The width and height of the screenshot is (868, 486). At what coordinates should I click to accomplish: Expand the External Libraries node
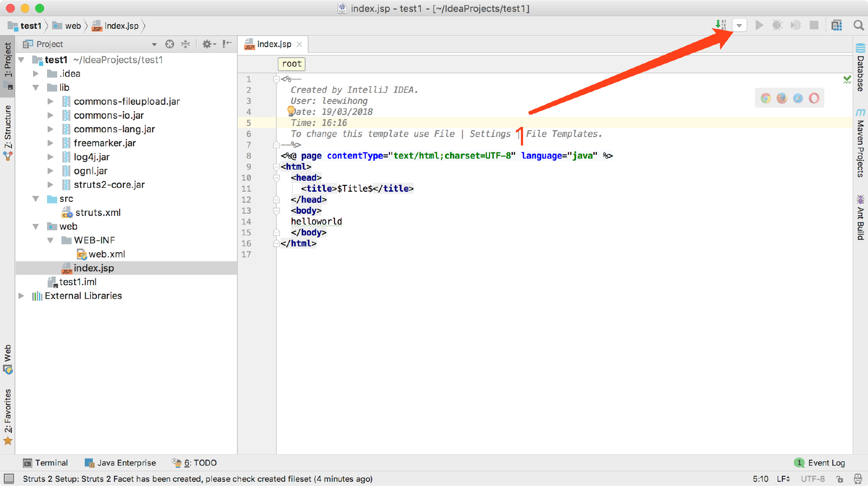[x=21, y=296]
